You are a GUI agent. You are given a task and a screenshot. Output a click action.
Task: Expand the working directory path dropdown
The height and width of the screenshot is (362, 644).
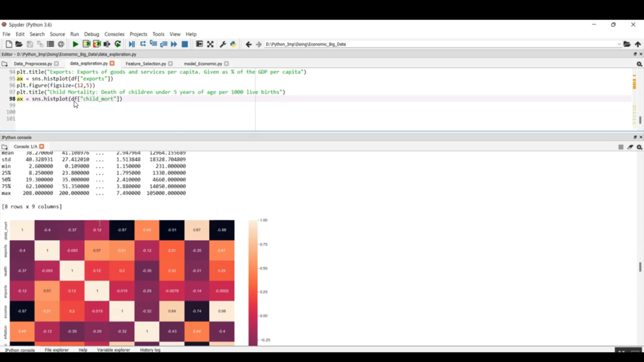click(619, 44)
